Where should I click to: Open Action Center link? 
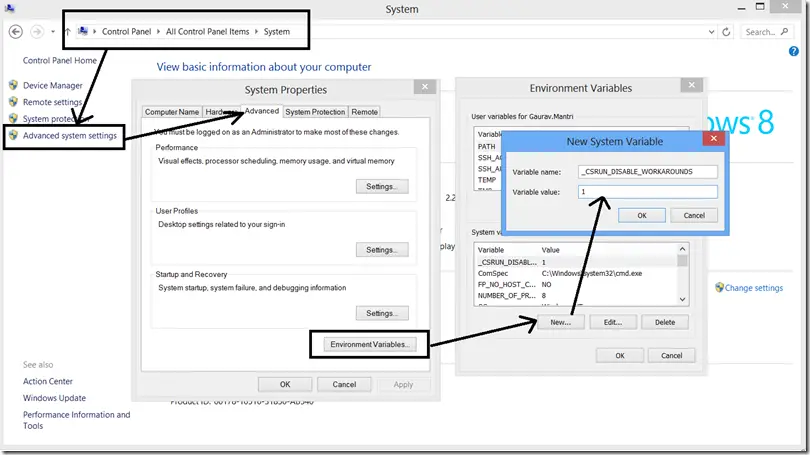(48, 381)
